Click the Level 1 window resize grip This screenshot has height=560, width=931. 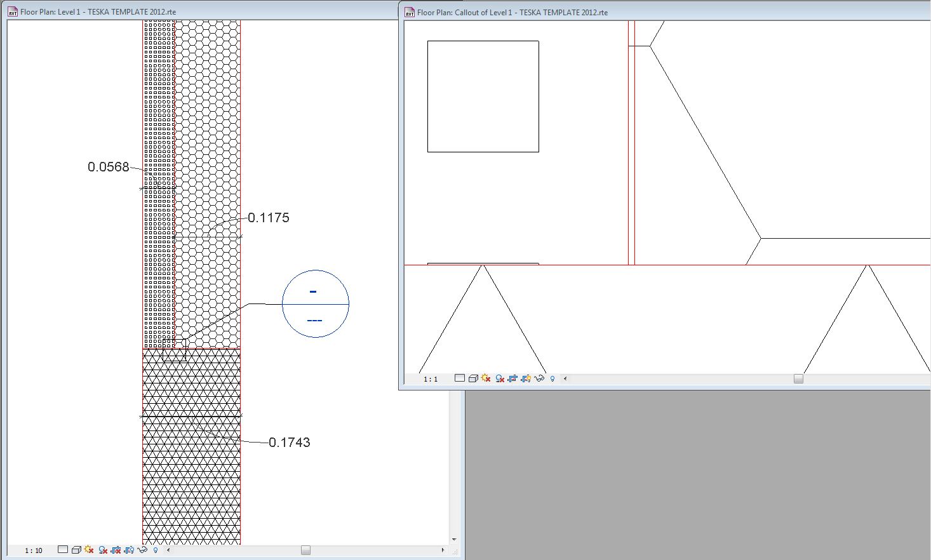click(455, 551)
